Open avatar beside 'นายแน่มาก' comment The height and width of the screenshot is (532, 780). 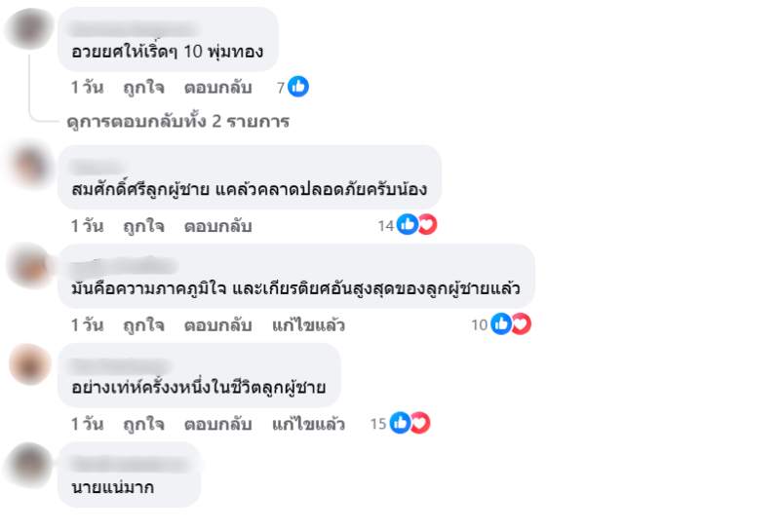(x=29, y=462)
